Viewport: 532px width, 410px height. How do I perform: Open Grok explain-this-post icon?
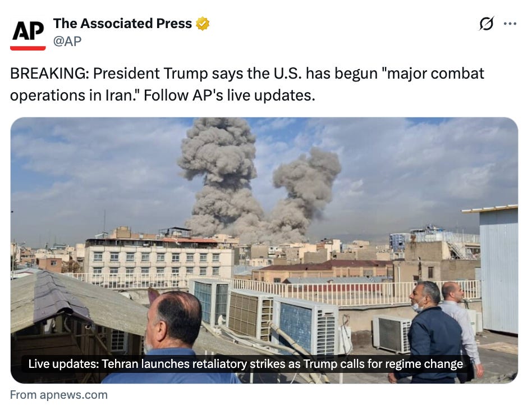coord(486,24)
